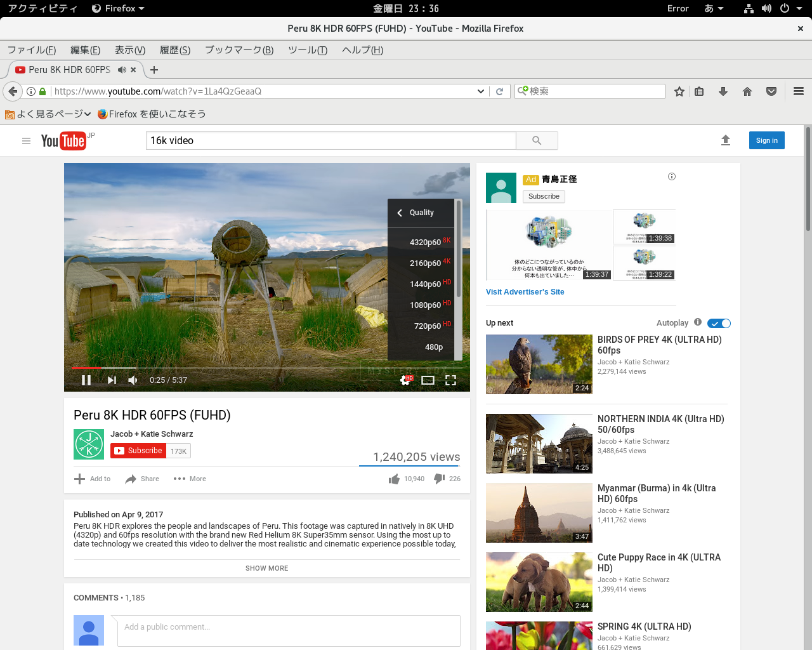Enter fullscreen mode
The height and width of the screenshot is (650, 812).
[450, 380]
